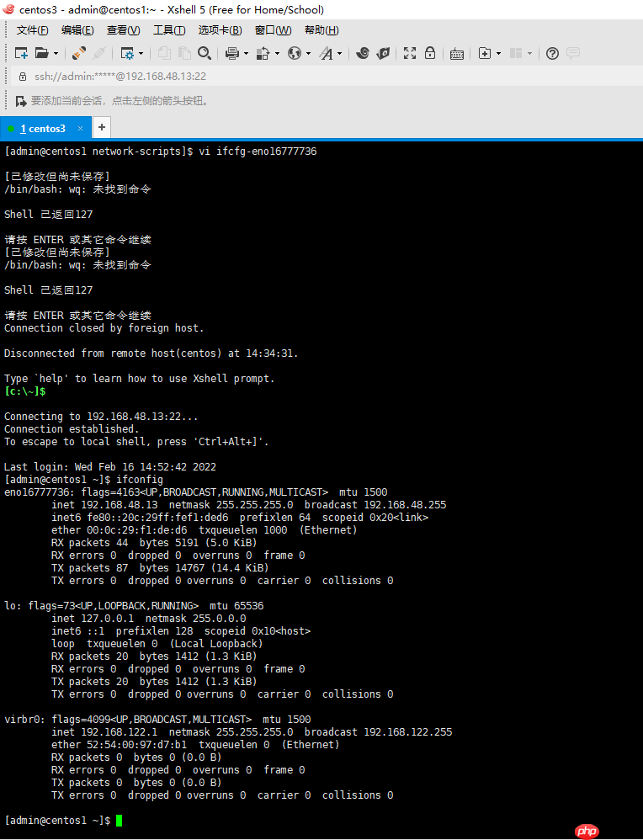The image size is (643, 840).
Task: Click the globe encoding icon
Action: pos(295,53)
